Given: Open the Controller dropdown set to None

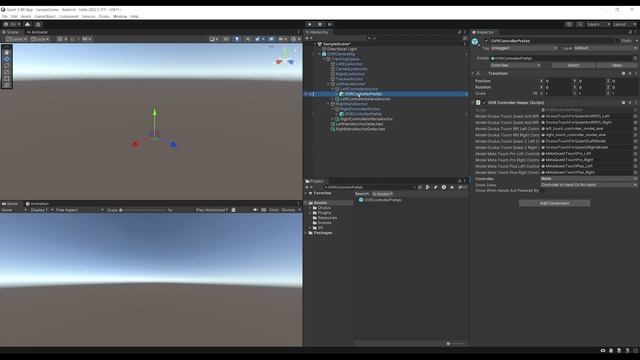Looking at the screenshot, I should tap(589, 179).
